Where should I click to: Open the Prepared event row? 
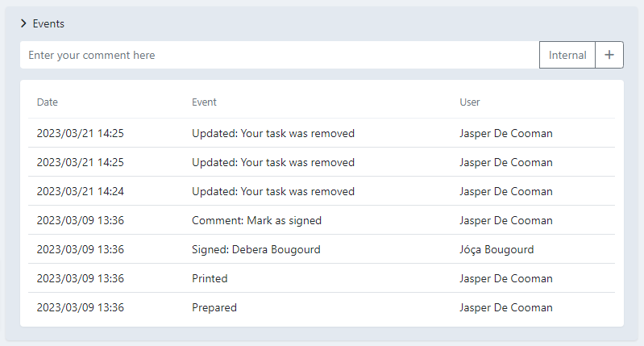click(x=214, y=307)
